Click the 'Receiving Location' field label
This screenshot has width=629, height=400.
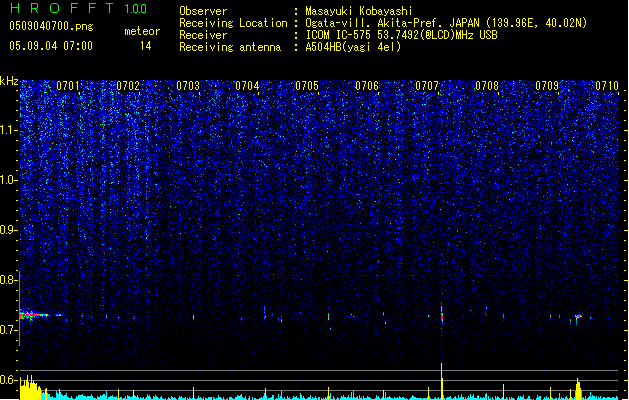233,23
